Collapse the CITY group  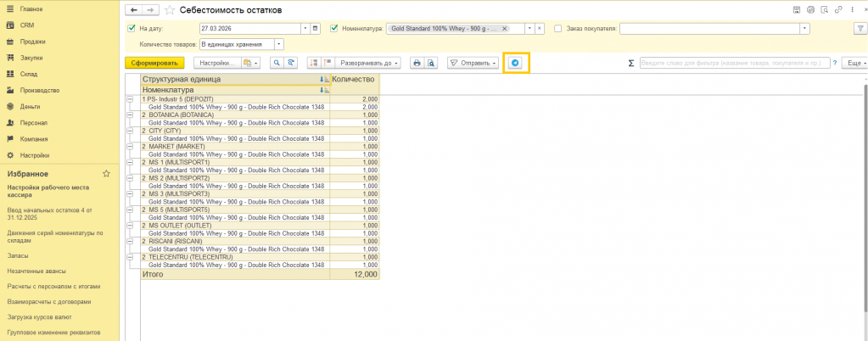[130, 131]
